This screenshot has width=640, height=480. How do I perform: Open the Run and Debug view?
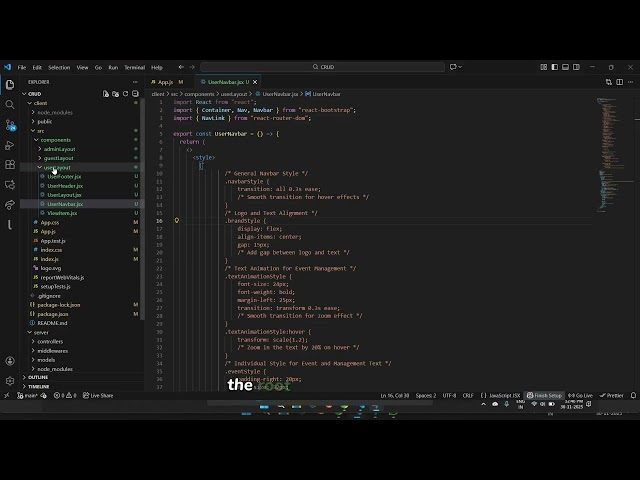pyautogui.click(x=10, y=144)
